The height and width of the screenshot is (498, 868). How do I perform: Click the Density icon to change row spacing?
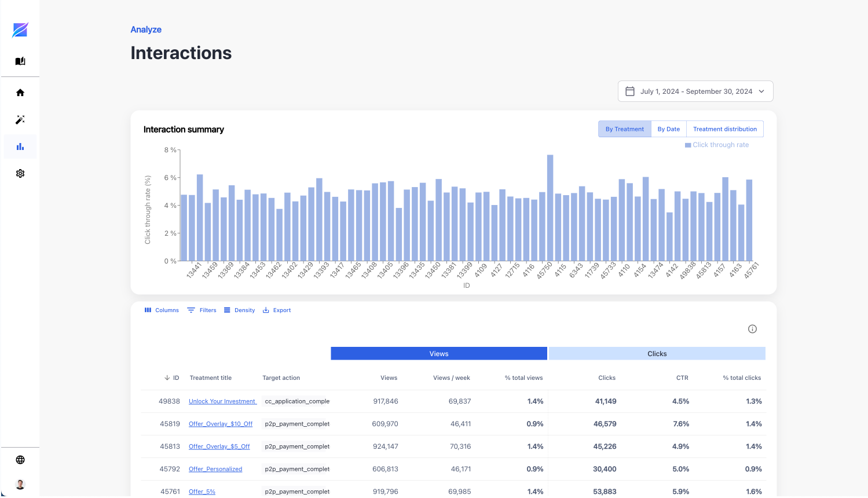pos(226,310)
